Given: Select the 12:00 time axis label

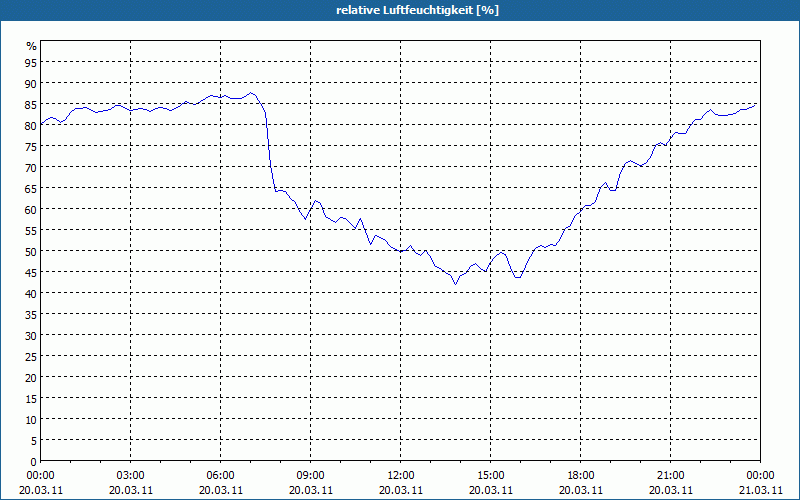Looking at the screenshot, I should [400, 475].
